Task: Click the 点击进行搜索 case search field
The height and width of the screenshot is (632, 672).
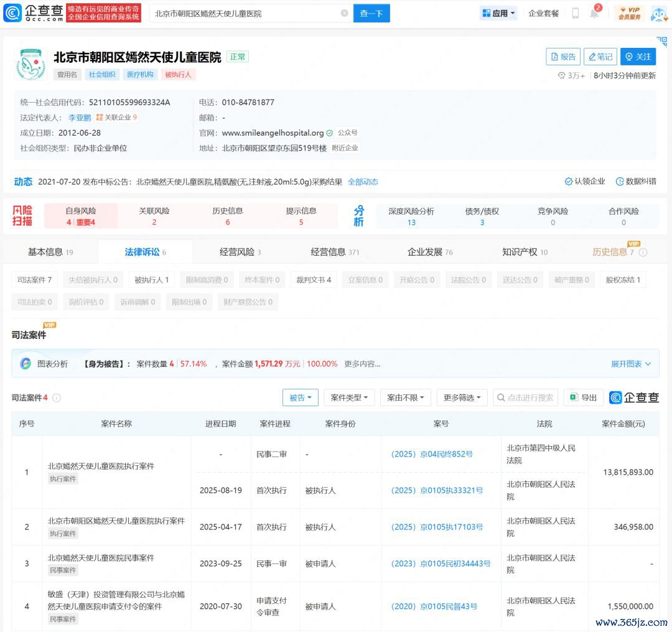Action: tap(525, 397)
